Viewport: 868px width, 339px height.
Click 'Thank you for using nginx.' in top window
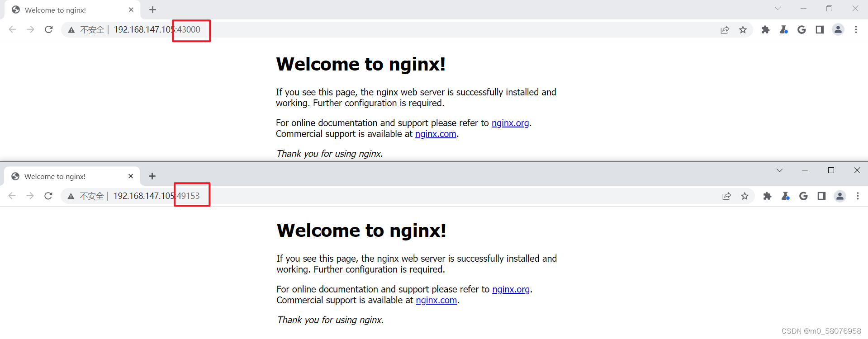coord(330,154)
